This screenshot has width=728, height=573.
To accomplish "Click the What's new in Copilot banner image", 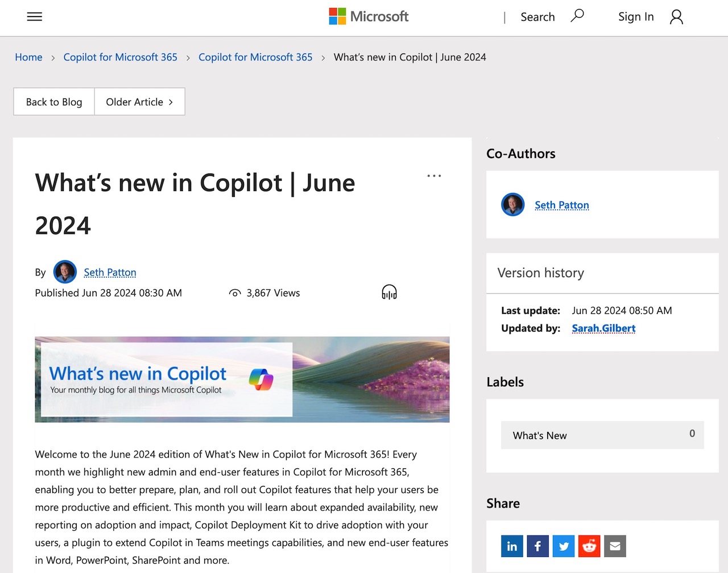I will click(242, 380).
